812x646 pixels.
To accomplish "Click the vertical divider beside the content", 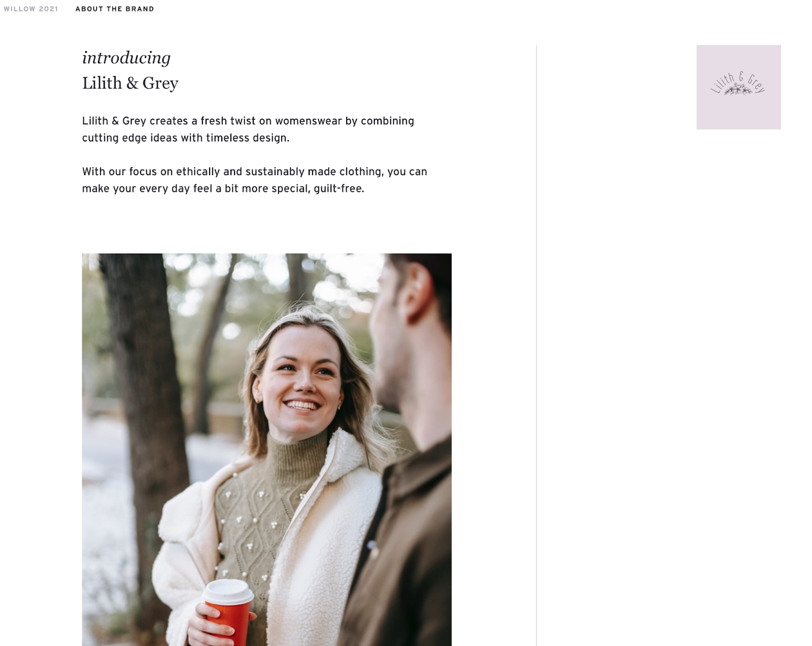I will (x=536, y=345).
